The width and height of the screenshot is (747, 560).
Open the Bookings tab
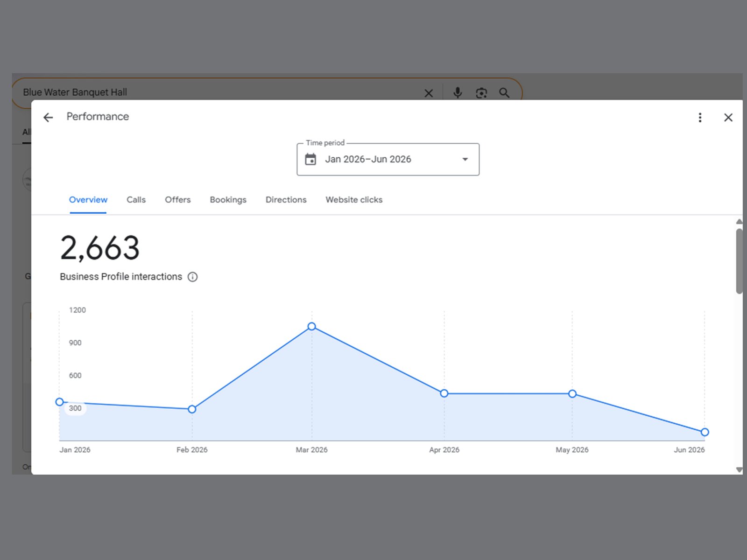pyautogui.click(x=228, y=200)
